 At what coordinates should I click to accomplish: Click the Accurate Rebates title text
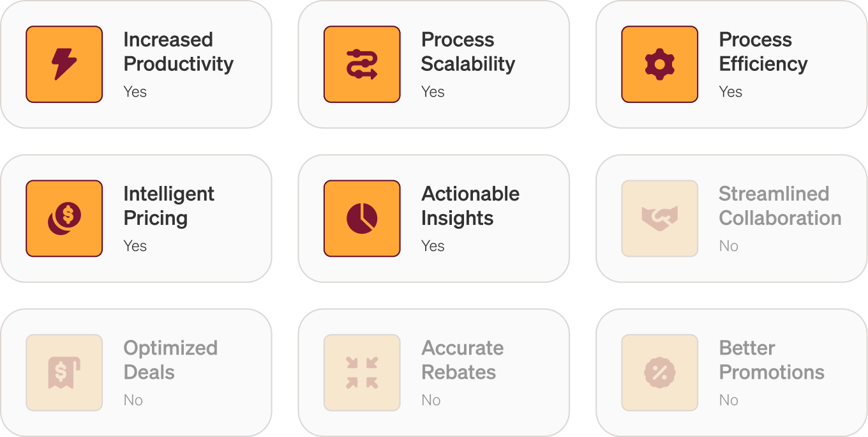(x=462, y=360)
